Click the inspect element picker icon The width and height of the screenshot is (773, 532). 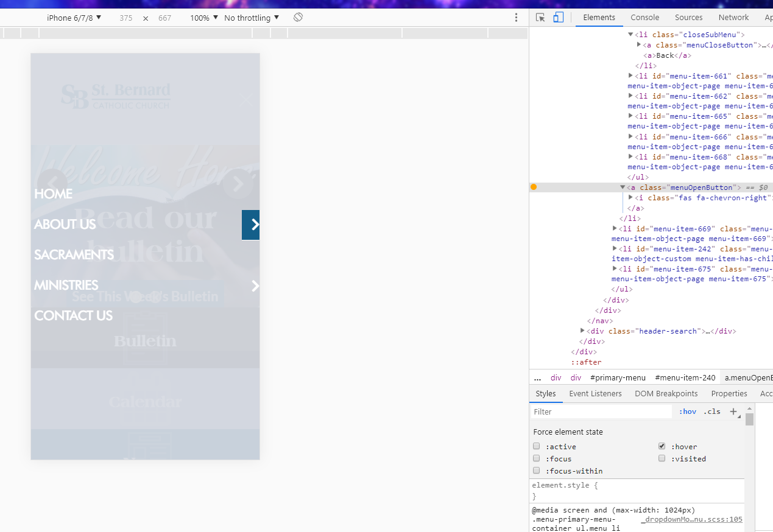point(540,18)
